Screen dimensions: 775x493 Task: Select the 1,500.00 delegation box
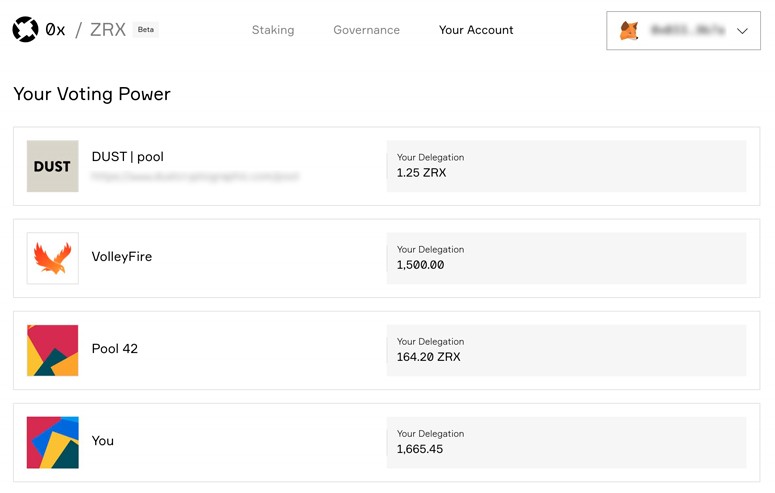[566, 258]
